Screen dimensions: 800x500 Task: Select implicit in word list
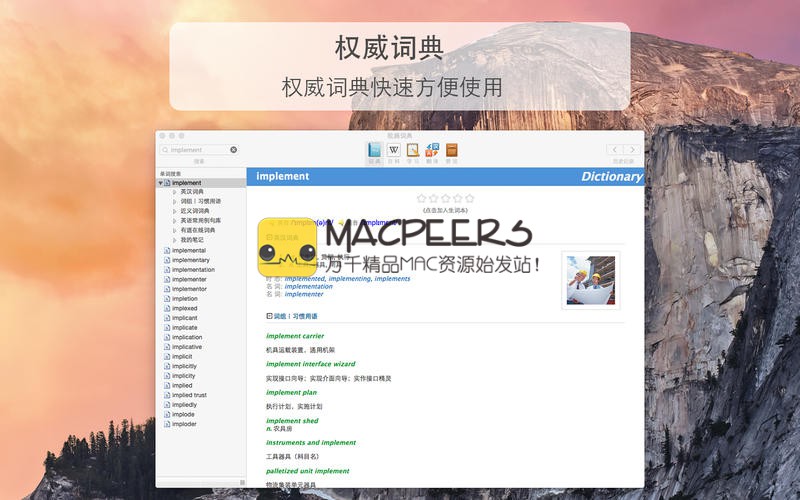tap(182, 357)
